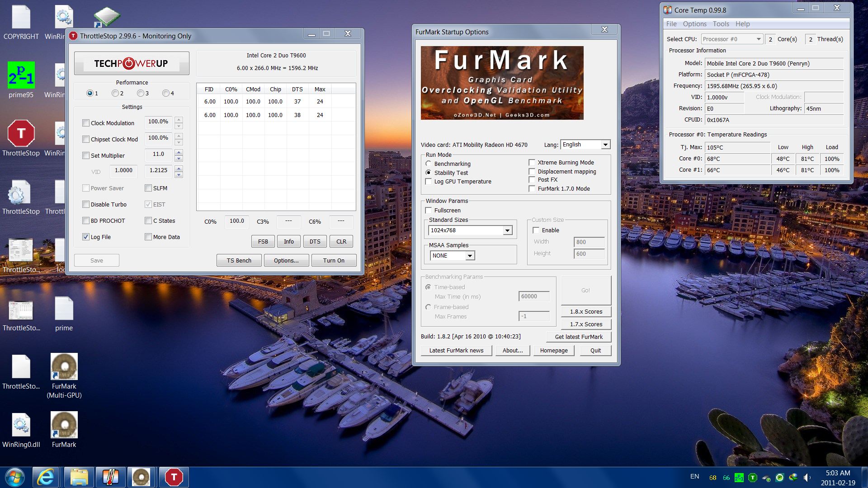Select the Benchmarking run mode in FurMark

(x=429, y=164)
